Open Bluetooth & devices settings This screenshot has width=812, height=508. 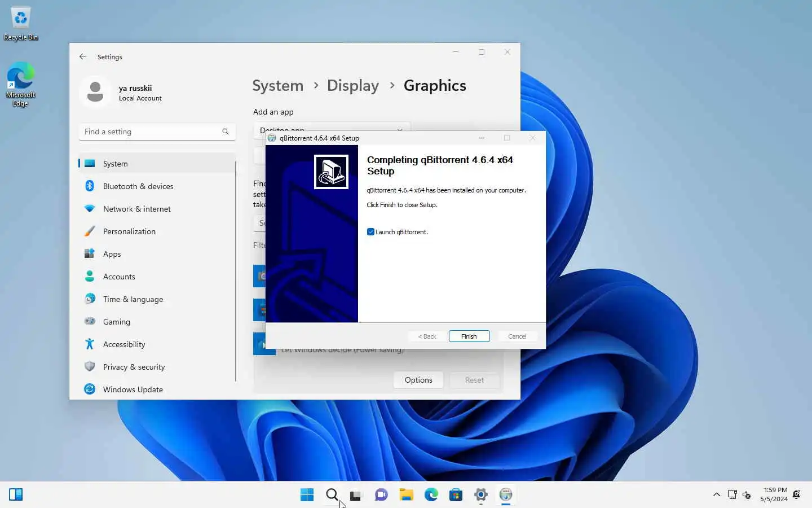[157, 186]
